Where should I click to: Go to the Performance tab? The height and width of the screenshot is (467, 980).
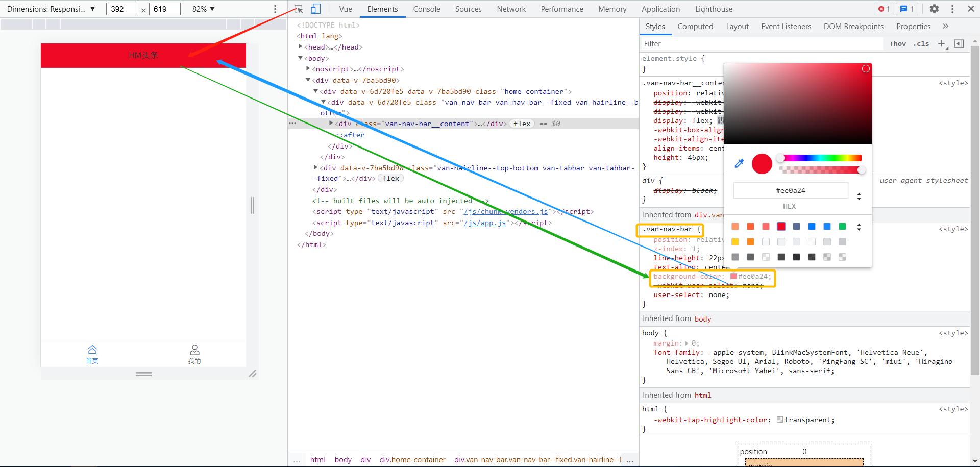pos(562,9)
